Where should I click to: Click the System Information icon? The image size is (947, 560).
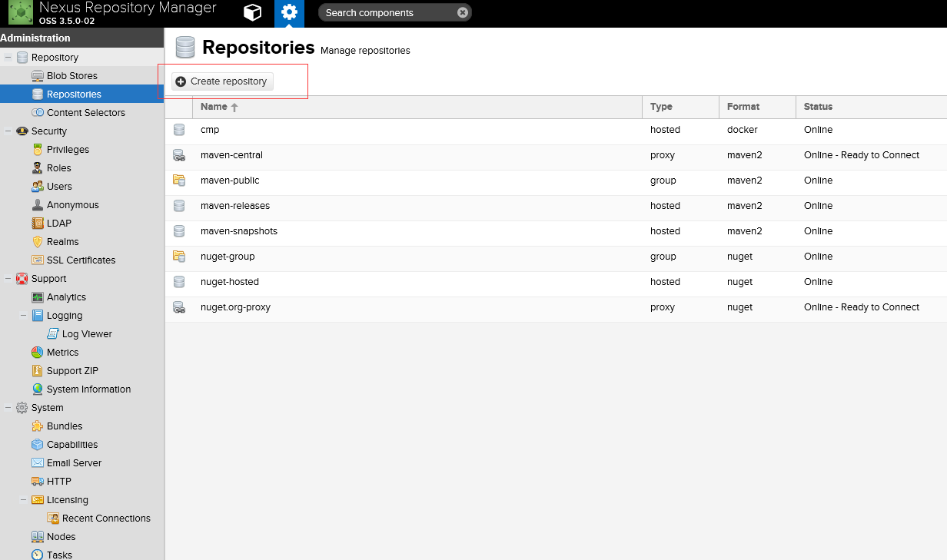[38, 389]
